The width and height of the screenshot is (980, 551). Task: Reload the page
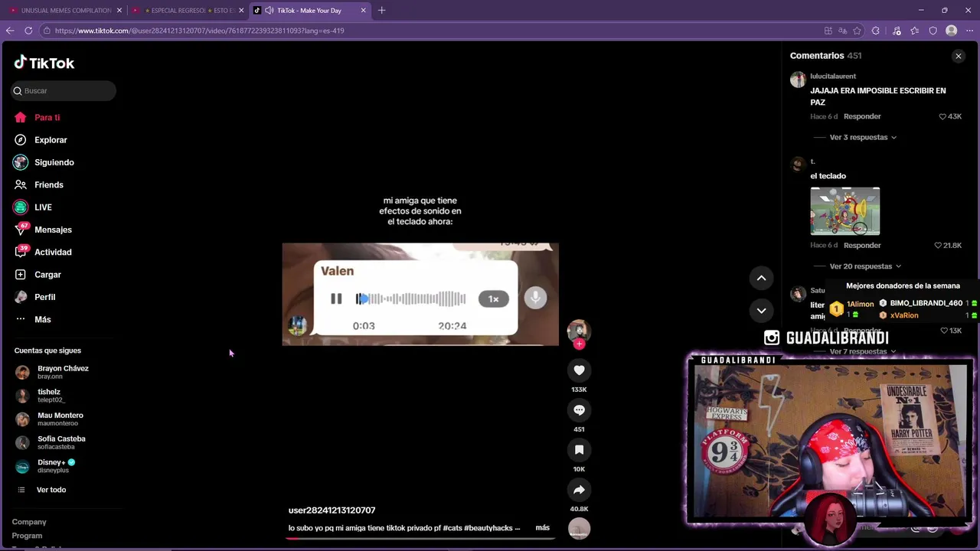click(x=28, y=31)
